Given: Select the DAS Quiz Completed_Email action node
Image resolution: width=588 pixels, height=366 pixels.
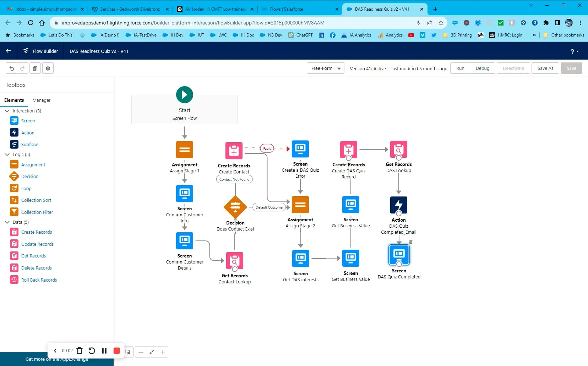Looking at the screenshot, I should (x=399, y=205).
